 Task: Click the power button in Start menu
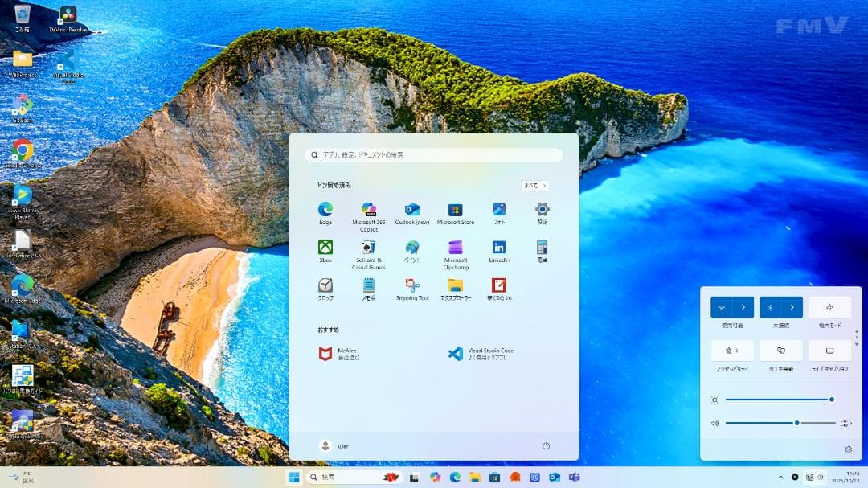[x=546, y=445]
